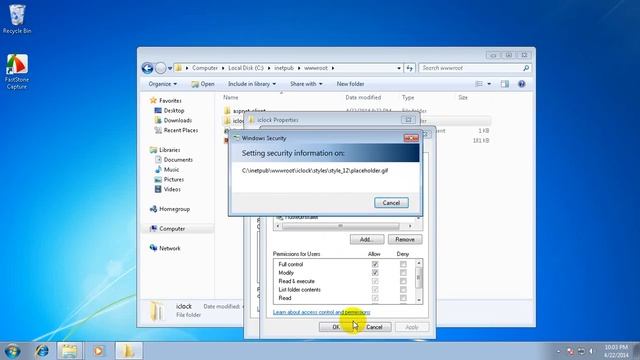
Task: Click Remove button in permissions dialog
Action: pyautogui.click(x=404, y=240)
